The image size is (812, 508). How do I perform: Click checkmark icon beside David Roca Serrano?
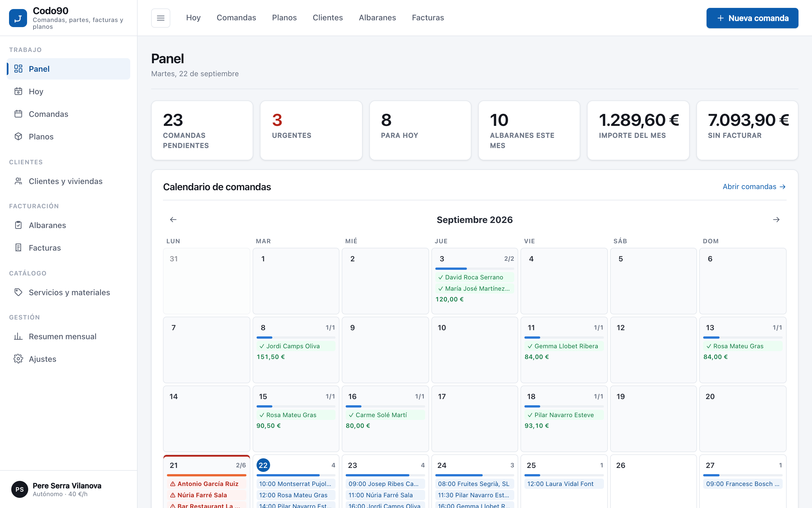(441, 277)
